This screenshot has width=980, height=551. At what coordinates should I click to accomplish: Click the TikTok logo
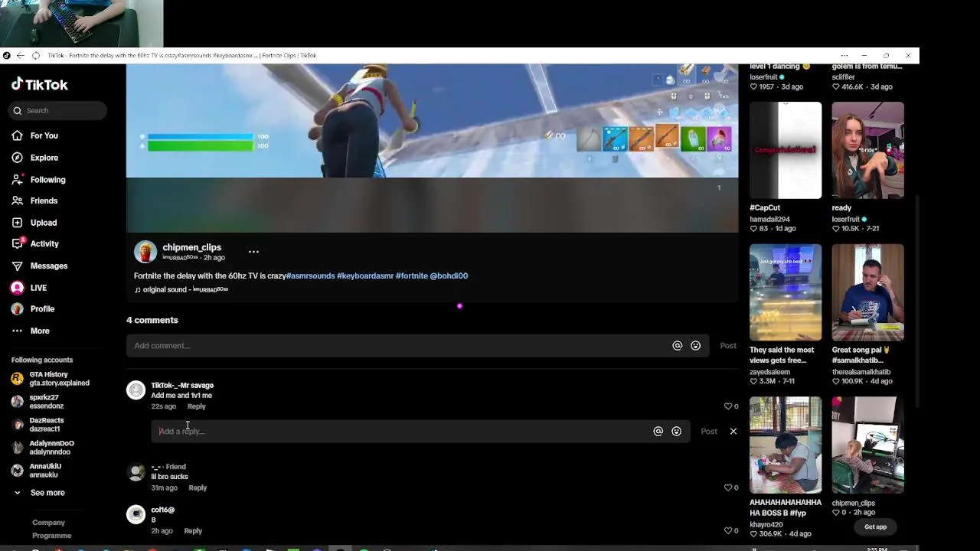click(40, 84)
